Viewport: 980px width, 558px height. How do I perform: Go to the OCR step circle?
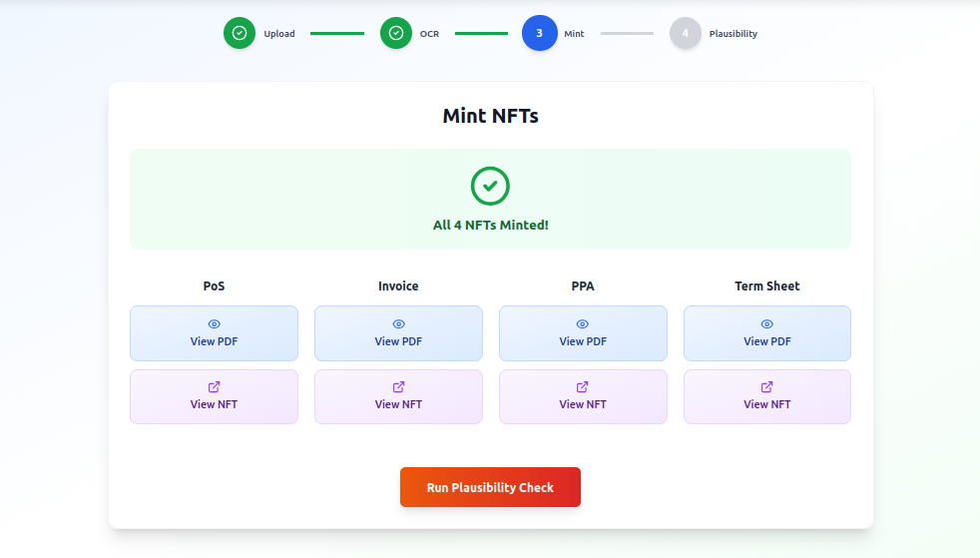coord(396,34)
